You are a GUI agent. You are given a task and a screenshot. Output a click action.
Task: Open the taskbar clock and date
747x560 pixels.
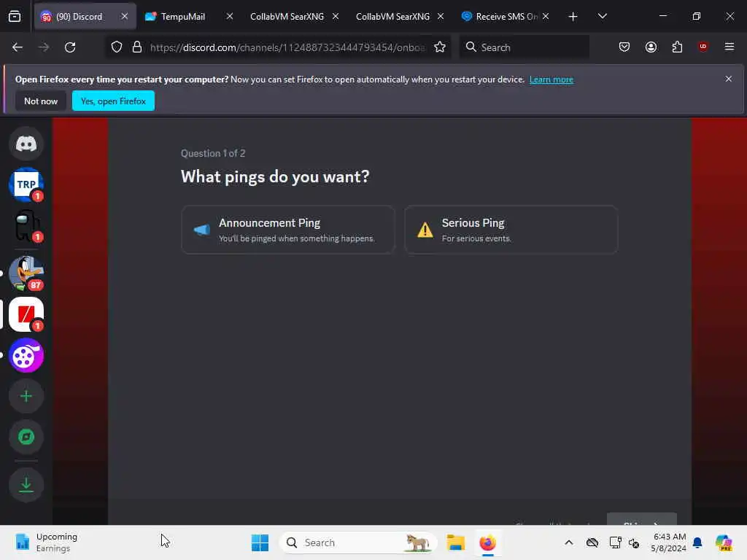[669, 542]
